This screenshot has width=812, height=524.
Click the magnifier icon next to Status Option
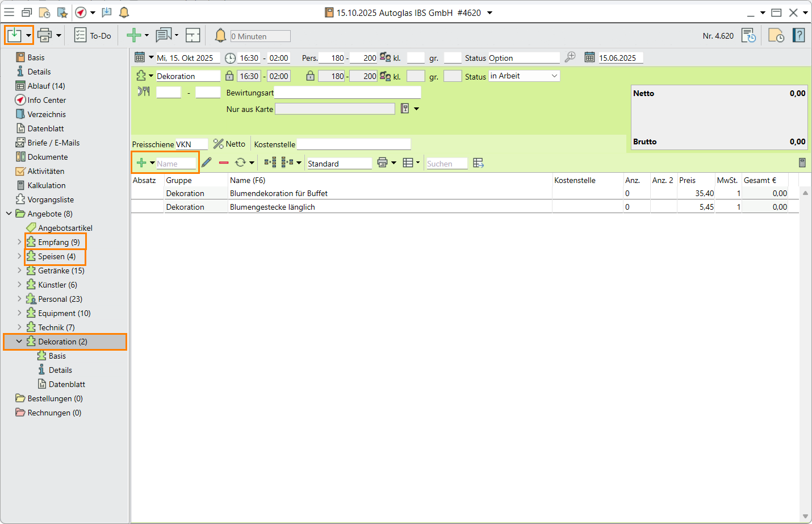pyautogui.click(x=570, y=57)
